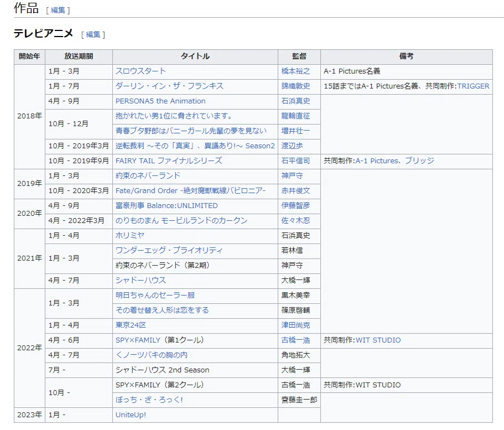Open director 錦織敦史 link
This screenshot has width=504, height=430.
pyautogui.click(x=296, y=86)
